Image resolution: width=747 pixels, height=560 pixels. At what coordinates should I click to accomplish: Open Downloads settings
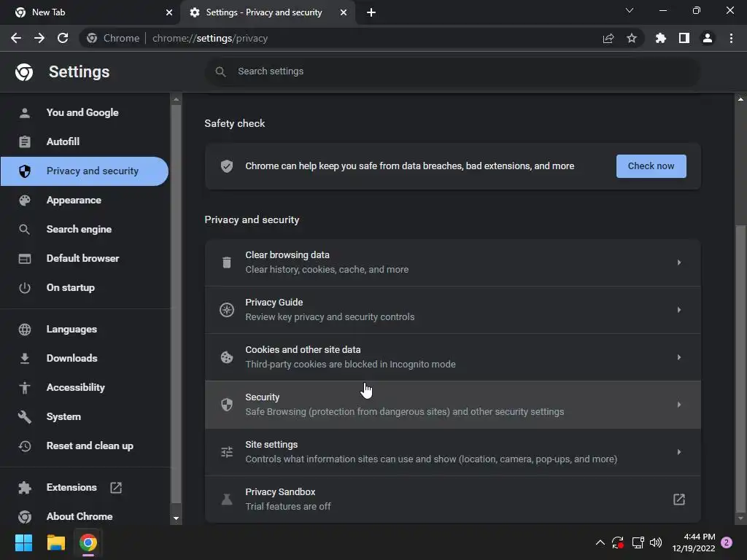pos(85,359)
